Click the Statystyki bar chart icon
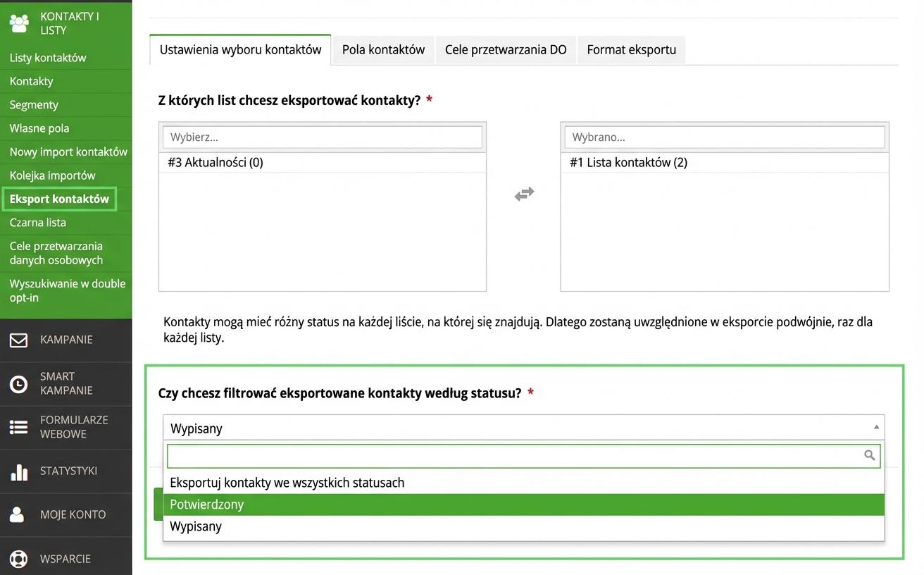The height and width of the screenshot is (575, 924). (x=19, y=471)
